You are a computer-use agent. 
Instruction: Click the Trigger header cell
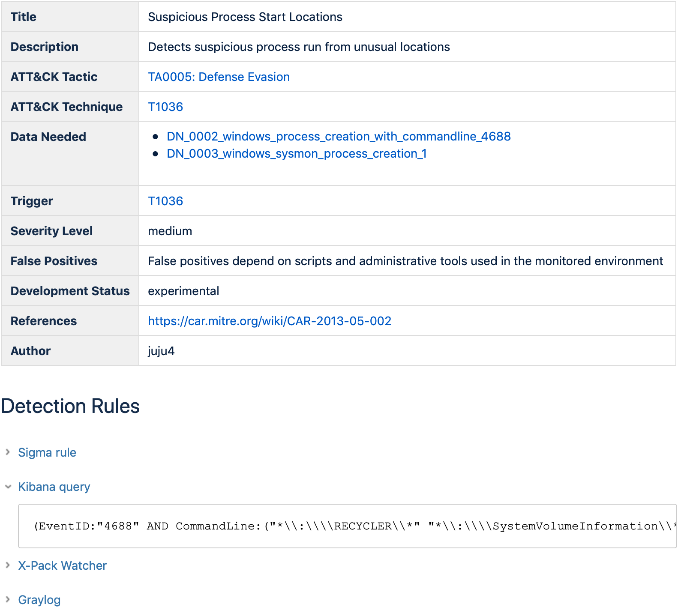point(70,200)
